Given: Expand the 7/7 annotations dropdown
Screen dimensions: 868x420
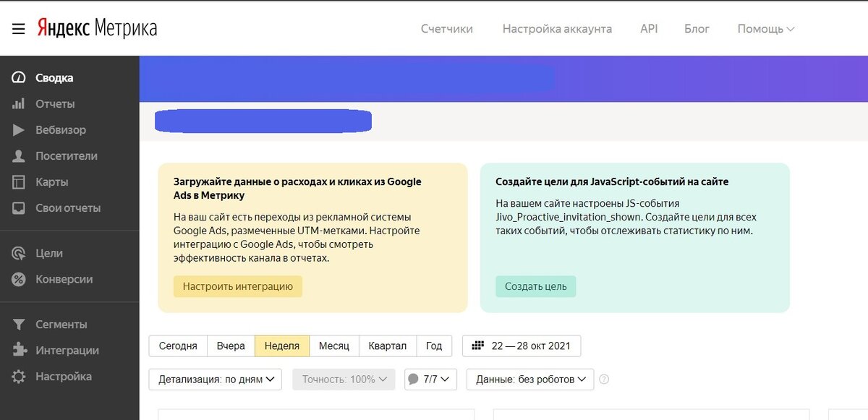Looking at the screenshot, I should 430,380.
